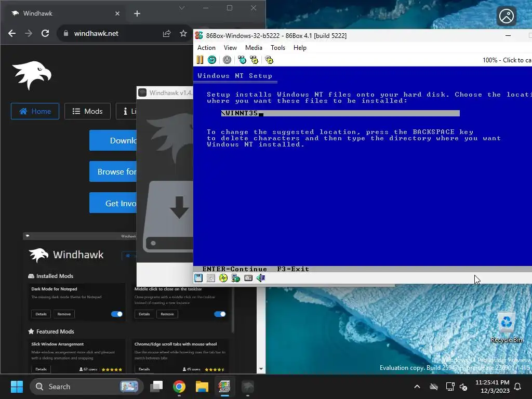Switch to 86Box via taskbar icon
The image size is (532, 399).
(x=224, y=387)
